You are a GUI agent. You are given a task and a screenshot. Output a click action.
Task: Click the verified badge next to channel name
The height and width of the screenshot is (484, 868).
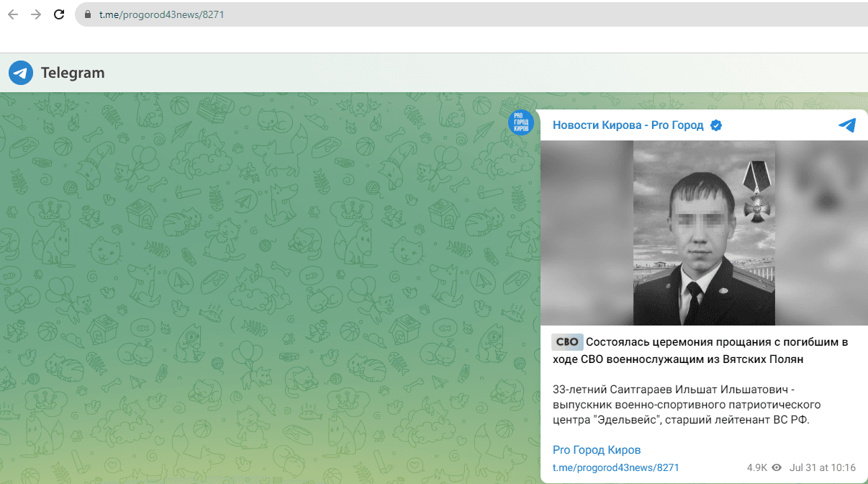(x=716, y=125)
